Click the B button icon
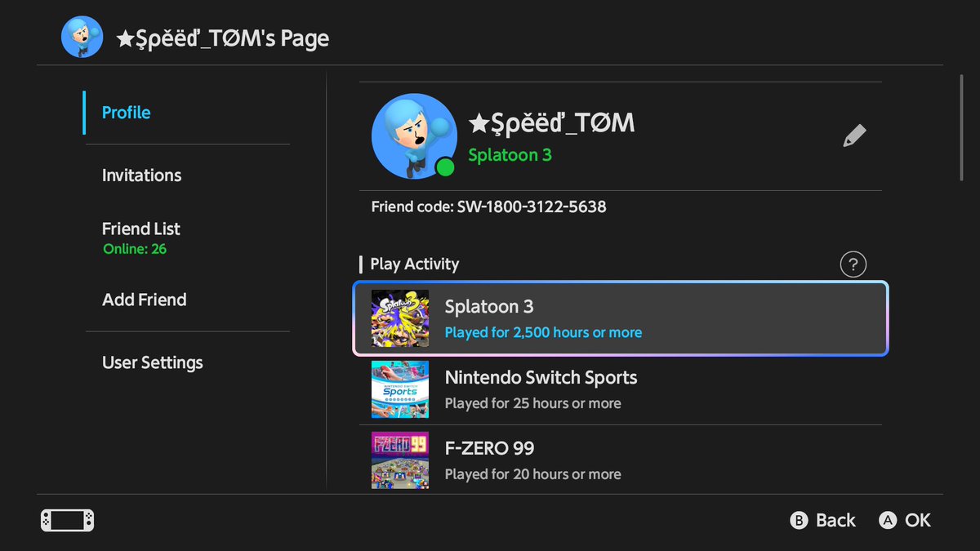 pyautogui.click(x=800, y=520)
